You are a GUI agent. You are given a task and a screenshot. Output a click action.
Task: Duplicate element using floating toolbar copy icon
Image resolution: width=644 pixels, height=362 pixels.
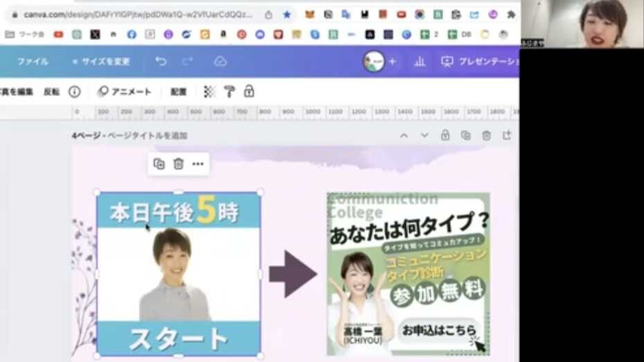coord(159,164)
